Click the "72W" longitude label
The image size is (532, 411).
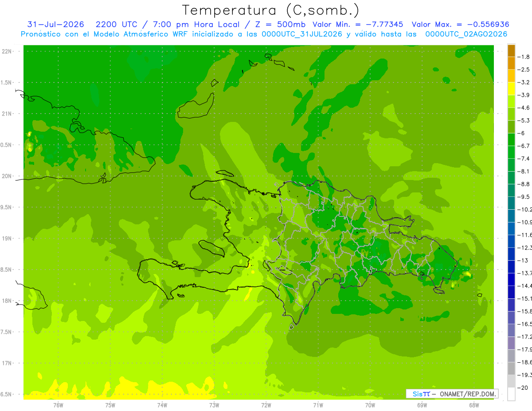pyautogui.click(x=266, y=405)
